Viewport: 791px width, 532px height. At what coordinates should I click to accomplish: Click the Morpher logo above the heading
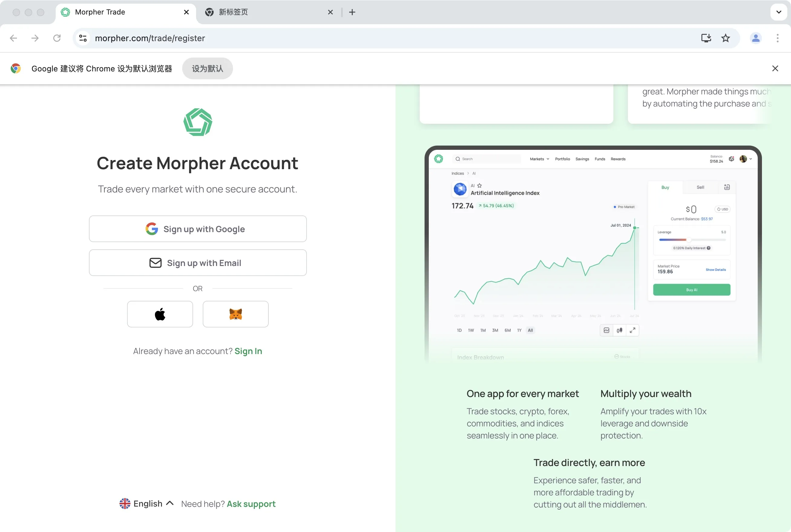(198, 122)
